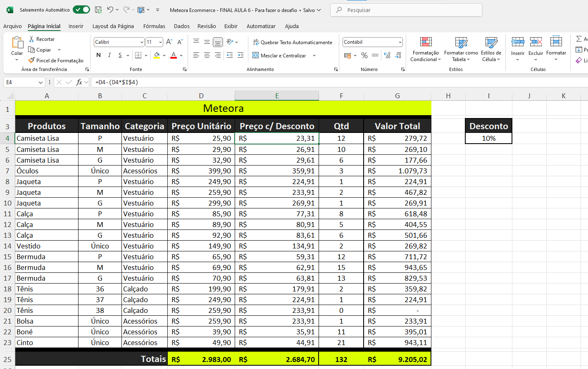Apply percent style to the cell
The height and width of the screenshot is (369, 588).
364,55
